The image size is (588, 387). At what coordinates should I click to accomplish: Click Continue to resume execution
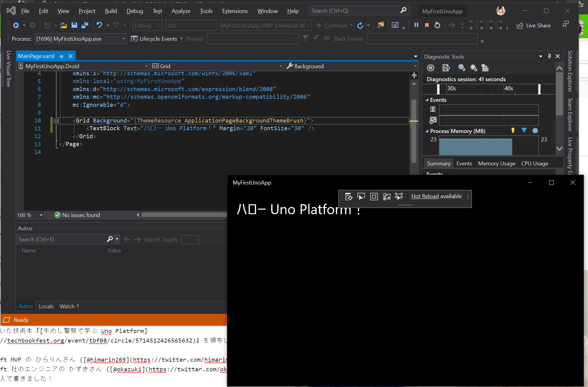pyautogui.click(x=332, y=25)
